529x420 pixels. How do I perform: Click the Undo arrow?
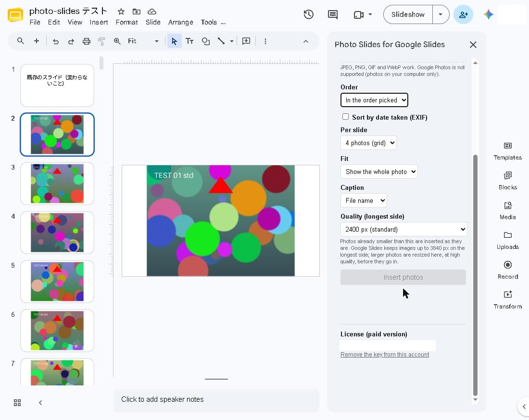point(56,41)
